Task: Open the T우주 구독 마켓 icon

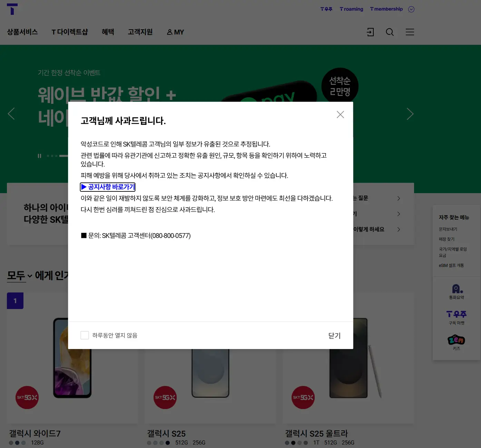Action: 456,317
